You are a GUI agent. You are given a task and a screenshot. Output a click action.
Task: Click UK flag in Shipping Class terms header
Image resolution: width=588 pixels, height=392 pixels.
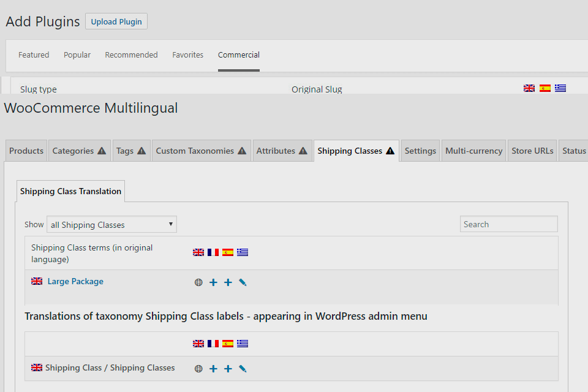coord(198,252)
